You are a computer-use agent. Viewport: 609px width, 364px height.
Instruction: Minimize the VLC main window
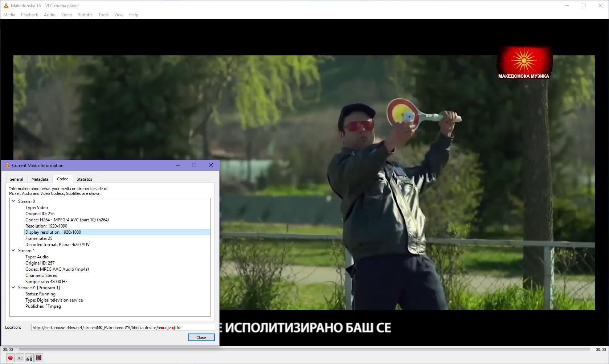[x=567, y=5]
